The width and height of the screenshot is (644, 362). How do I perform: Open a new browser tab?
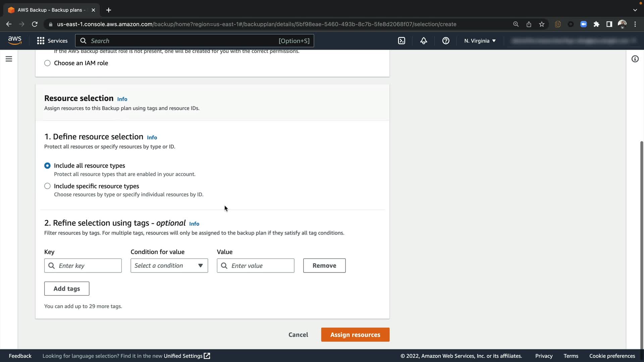pos(108,10)
